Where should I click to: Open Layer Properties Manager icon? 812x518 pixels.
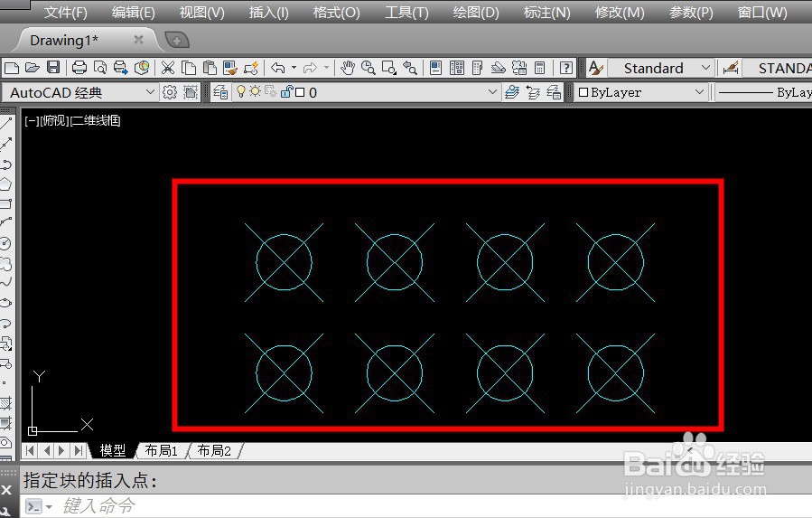220,92
